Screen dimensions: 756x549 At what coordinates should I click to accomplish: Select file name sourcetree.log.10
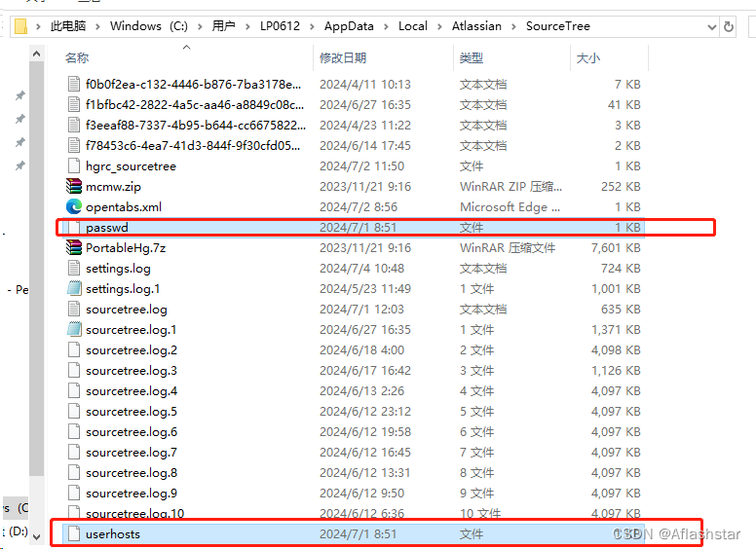pyautogui.click(x=135, y=513)
